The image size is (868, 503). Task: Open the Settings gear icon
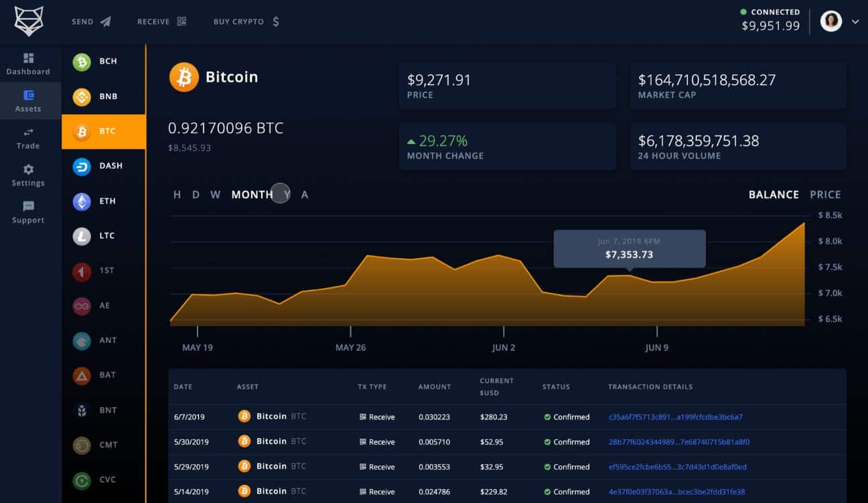(28, 169)
